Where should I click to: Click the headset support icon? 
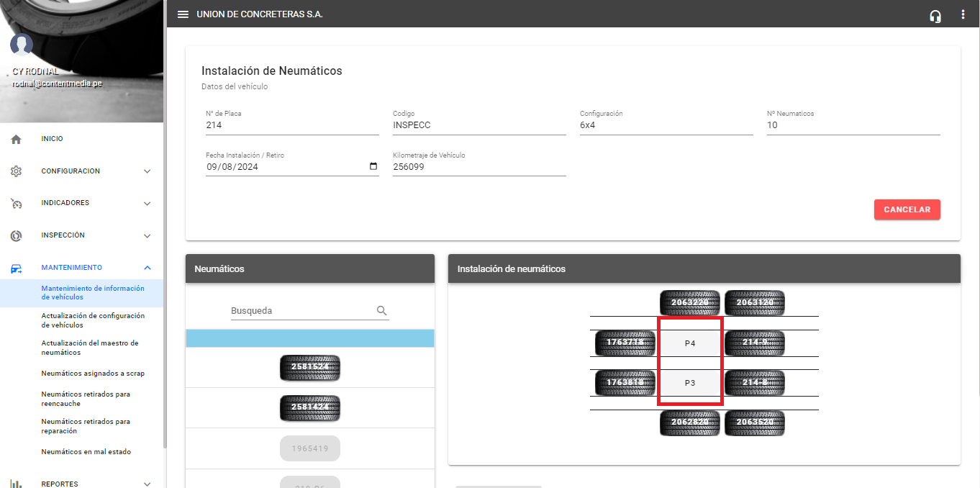[935, 15]
